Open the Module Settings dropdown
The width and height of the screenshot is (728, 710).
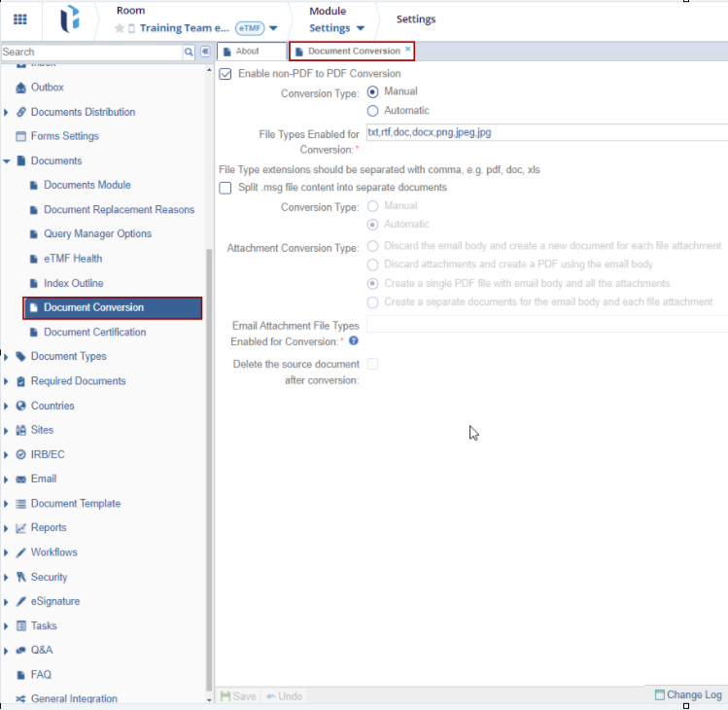tap(336, 28)
